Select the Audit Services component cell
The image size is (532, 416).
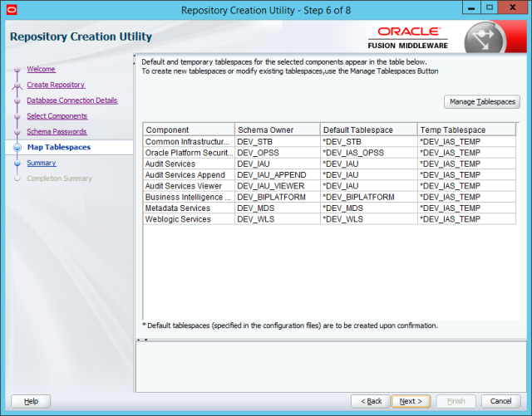click(189, 164)
